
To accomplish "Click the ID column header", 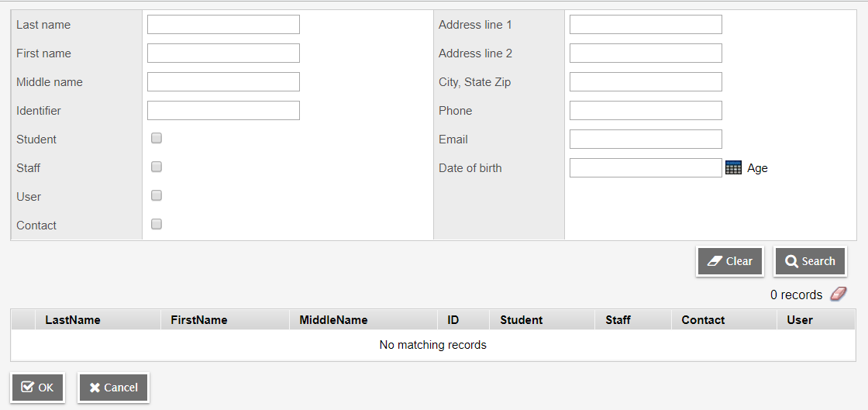I will click(x=453, y=320).
